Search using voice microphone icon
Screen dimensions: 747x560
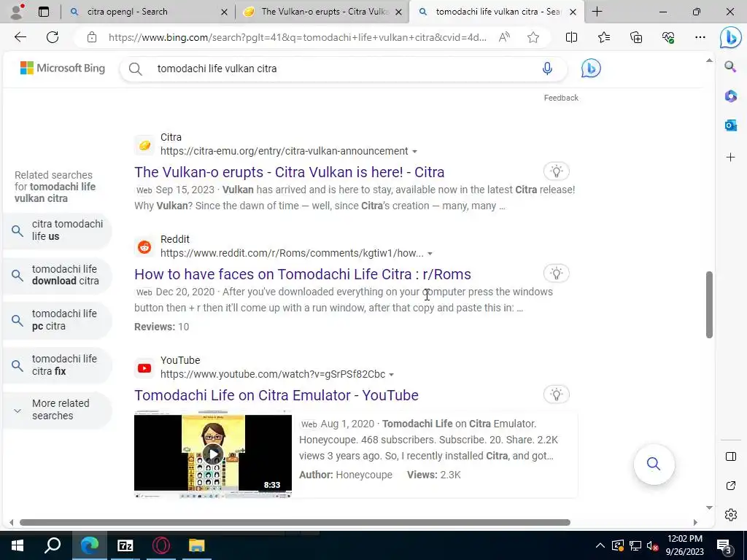tap(547, 69)
